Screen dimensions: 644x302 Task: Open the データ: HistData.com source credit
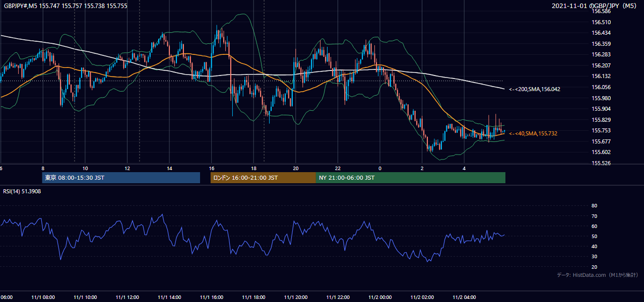tap(597, 275)
